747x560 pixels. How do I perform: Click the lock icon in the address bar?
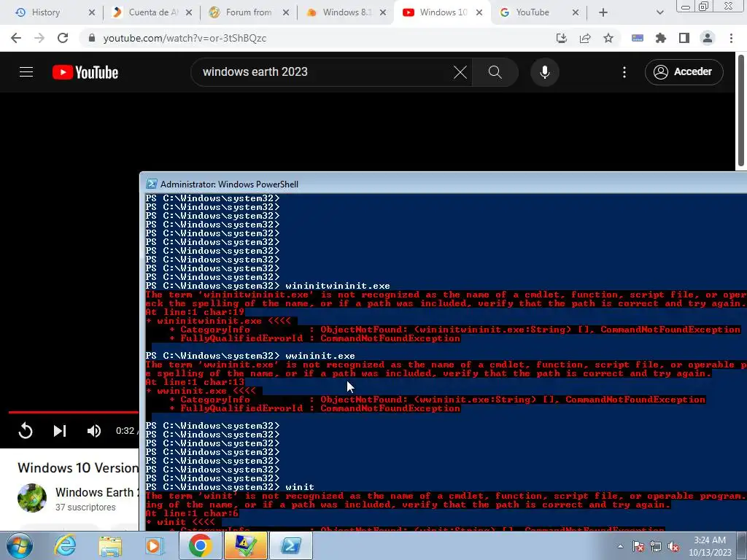click(92, 38)
